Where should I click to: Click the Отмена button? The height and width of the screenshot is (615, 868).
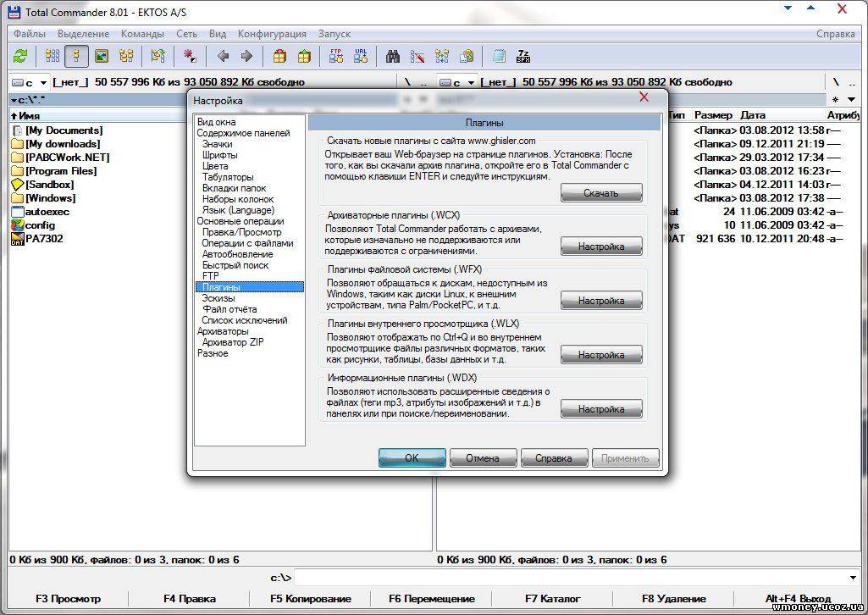point(483,457)
